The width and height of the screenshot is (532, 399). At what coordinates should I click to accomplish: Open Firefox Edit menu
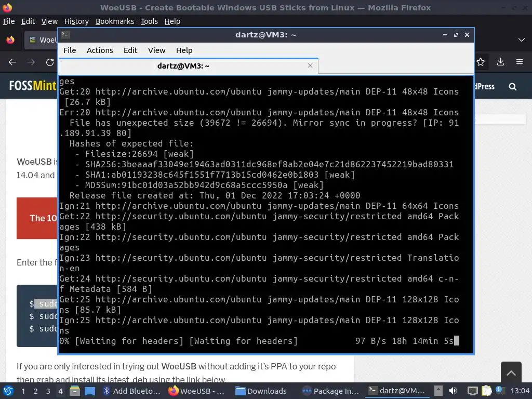(x=28, y=21)
